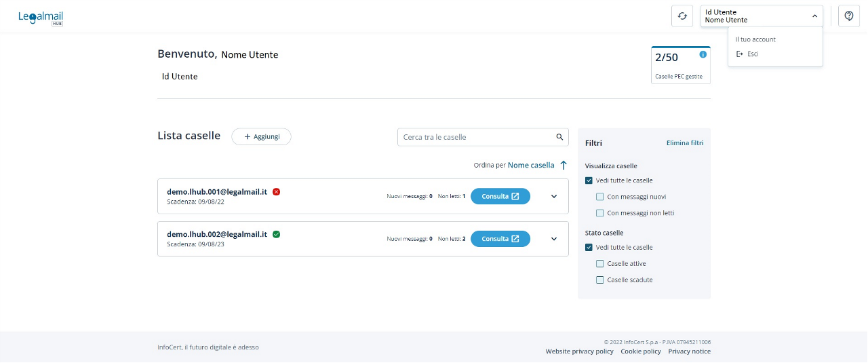Click the Legalmail HUB logo

[41, 18]
